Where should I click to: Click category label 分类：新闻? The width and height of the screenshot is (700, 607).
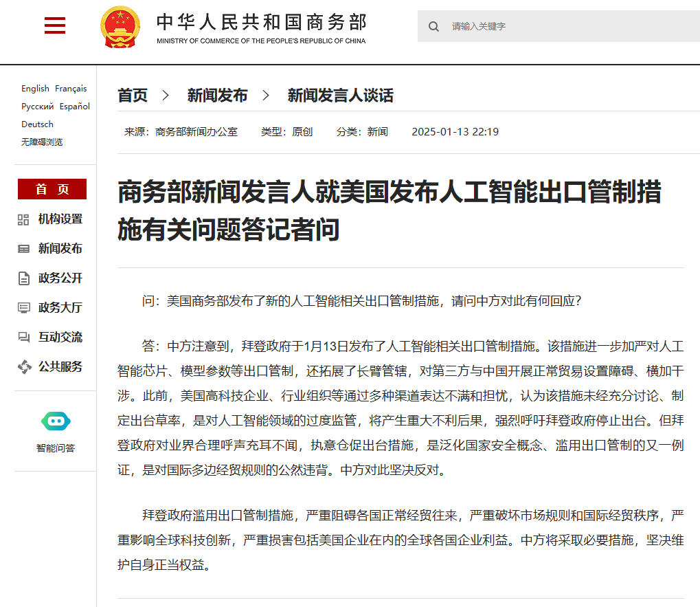click(x=362, y=132)
